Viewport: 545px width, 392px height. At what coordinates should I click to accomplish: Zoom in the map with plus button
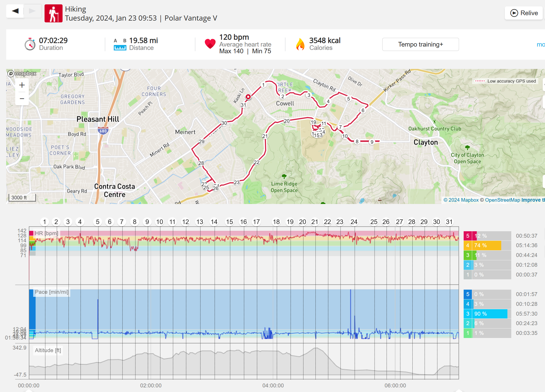point(22,85)
